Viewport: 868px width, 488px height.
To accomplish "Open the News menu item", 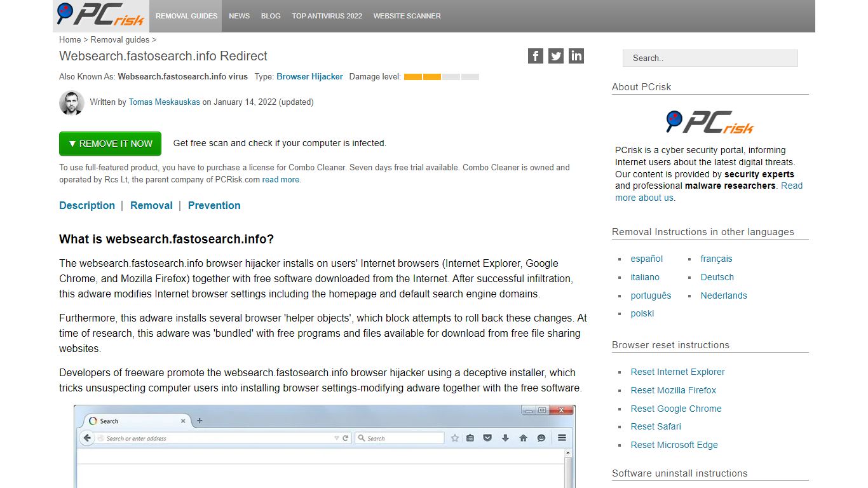I will 239,16.
